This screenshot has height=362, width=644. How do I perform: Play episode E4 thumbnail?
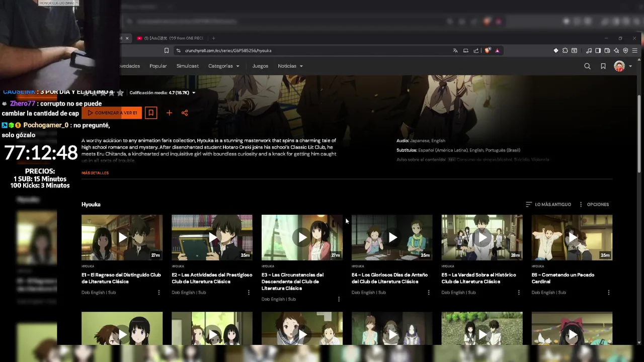tap(392, 237)
